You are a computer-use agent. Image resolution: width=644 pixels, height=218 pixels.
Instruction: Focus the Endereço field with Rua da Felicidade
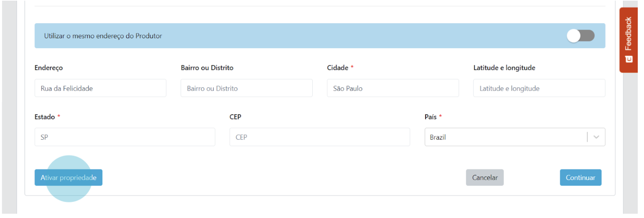(x=100, y=88)
